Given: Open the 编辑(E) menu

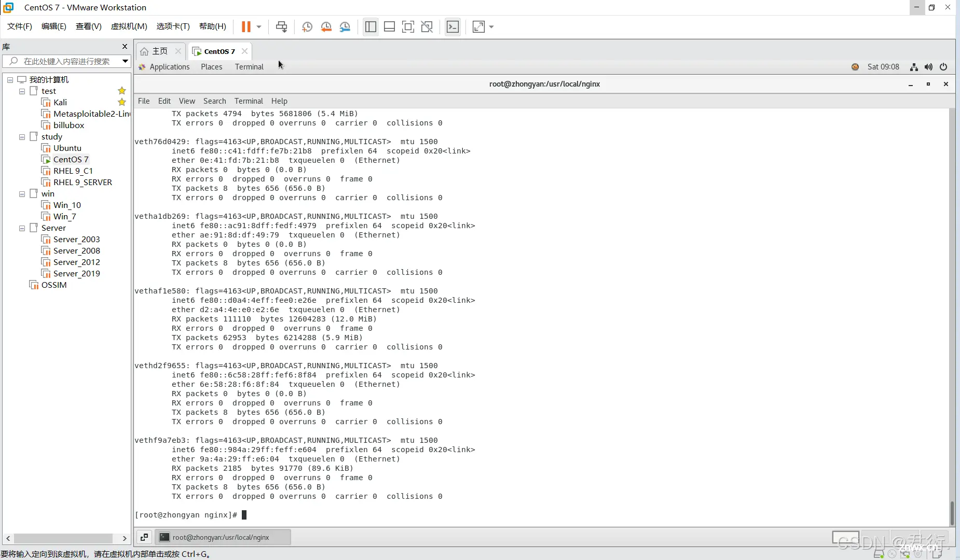Looking at the screenshot, I should pyautogui.click(x=54, y=26).
